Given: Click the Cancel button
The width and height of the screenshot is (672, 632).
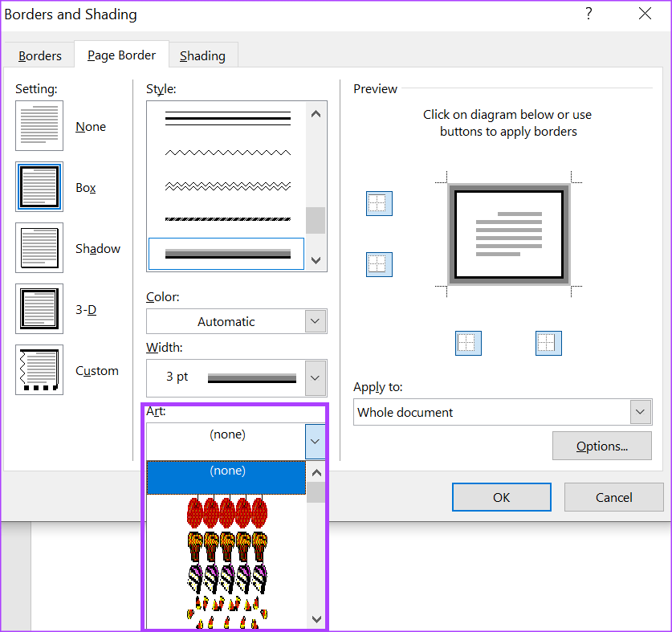Looking at the screenshot, I should point(613,497).
